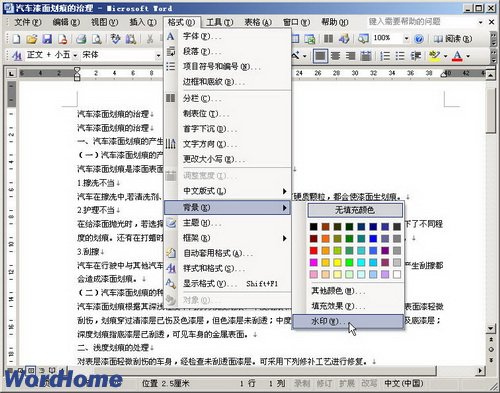This screenshot has width=500, height=393.
Task: Open the help search box dropdown arrow
Action: [480, 22]
